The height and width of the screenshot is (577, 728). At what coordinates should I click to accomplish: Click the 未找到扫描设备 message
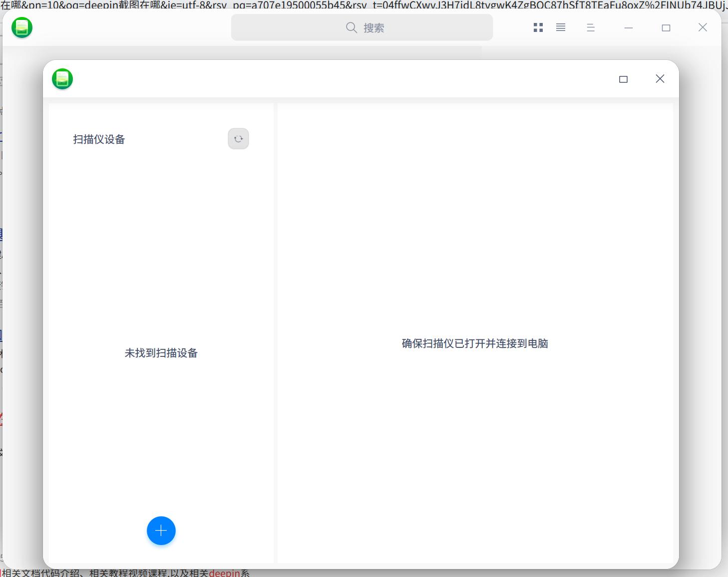click(161, 353)
